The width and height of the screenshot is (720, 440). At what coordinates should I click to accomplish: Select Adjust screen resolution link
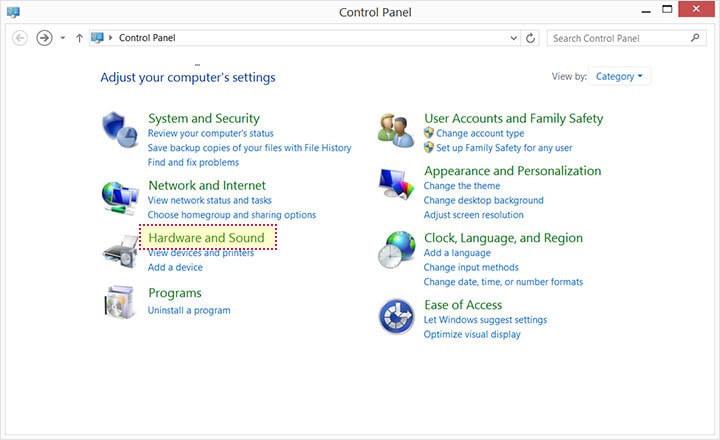pyautogui.click(x=473, y=215)
